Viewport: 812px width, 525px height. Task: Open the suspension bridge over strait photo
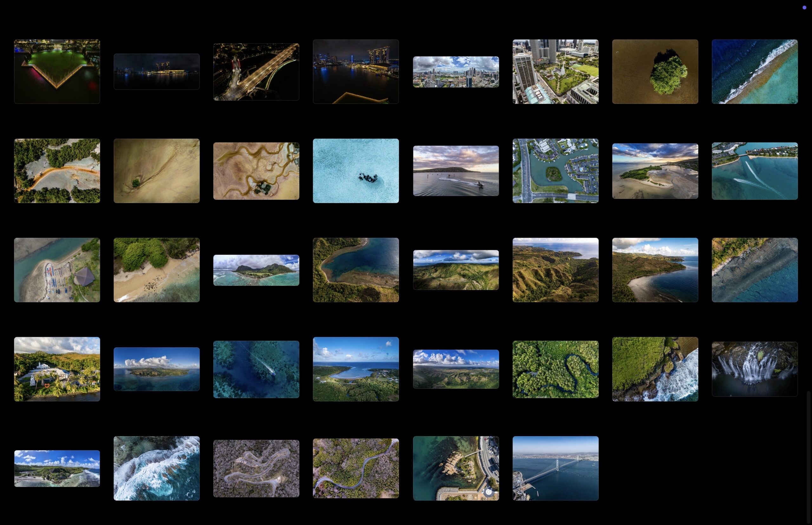click(555, 469)
